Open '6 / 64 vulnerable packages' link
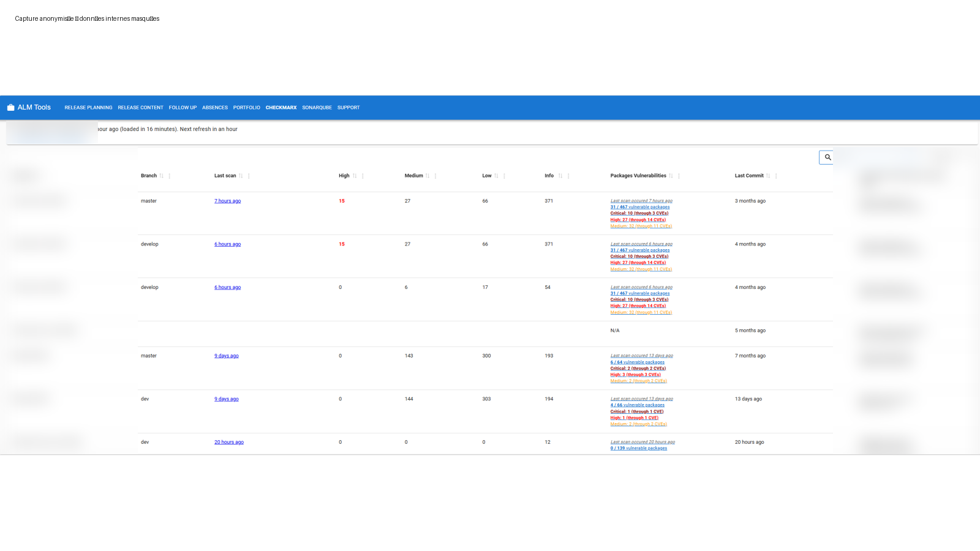Viewport: 980px width, 551px height. (x=637, y=362)
